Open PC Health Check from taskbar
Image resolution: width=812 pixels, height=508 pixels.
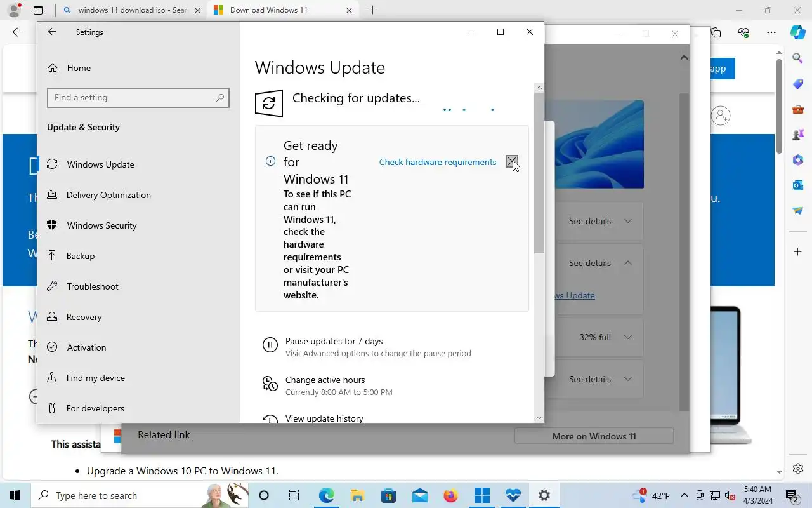coord(513,495)
